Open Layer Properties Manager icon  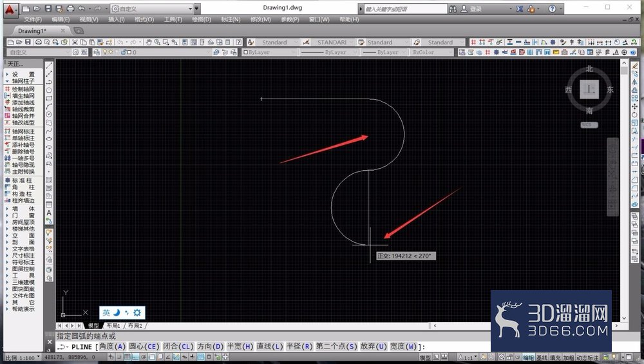click(97, 52)
